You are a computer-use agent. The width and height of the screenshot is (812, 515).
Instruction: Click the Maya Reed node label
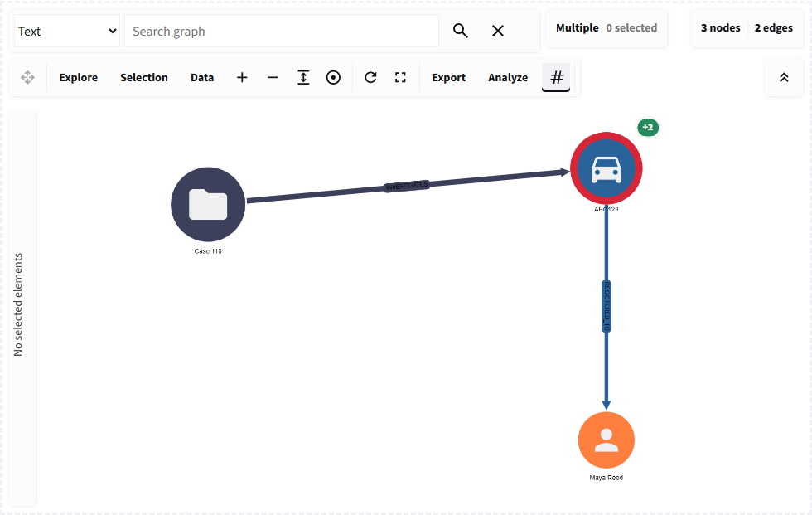pos(607,478)
